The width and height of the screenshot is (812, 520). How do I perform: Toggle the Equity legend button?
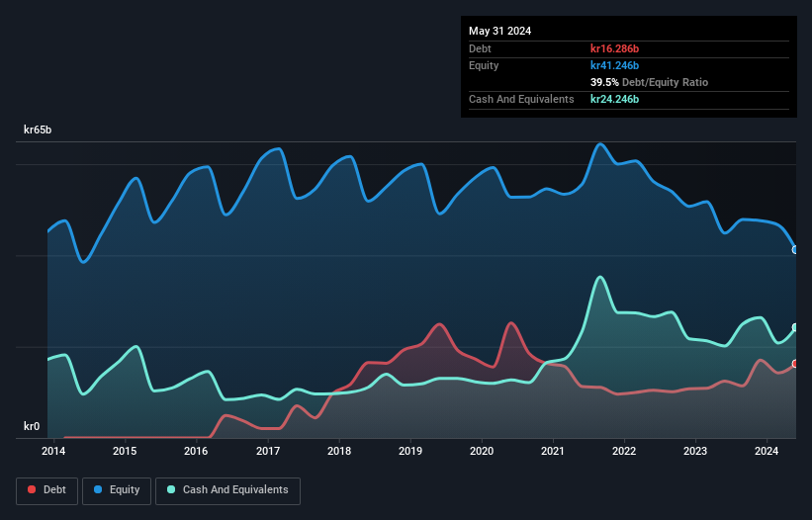(x=117, y=490)
